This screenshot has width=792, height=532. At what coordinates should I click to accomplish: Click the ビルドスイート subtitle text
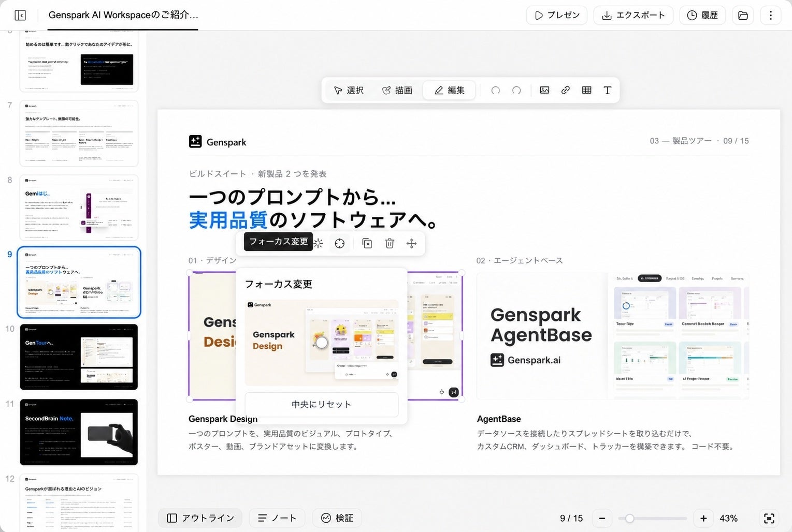click(x=258, y=174)
